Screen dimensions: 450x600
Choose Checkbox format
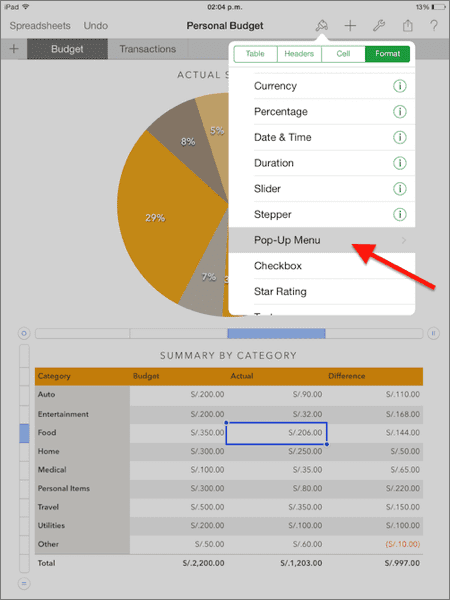point(322,266)
